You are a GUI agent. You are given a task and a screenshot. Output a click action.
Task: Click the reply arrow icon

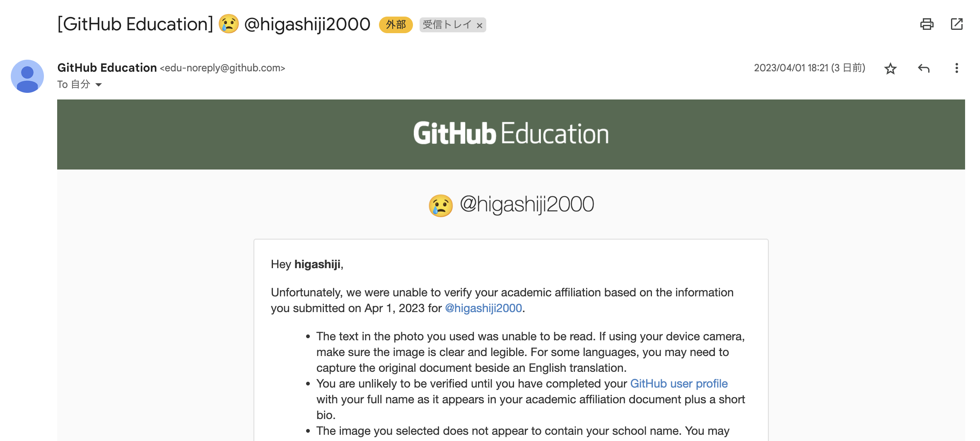(924, 68)
